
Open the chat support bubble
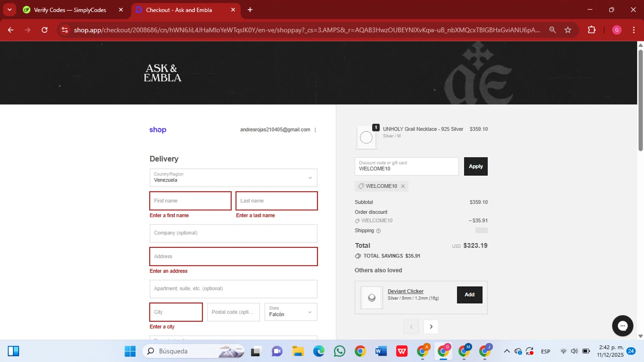point(623,326)
